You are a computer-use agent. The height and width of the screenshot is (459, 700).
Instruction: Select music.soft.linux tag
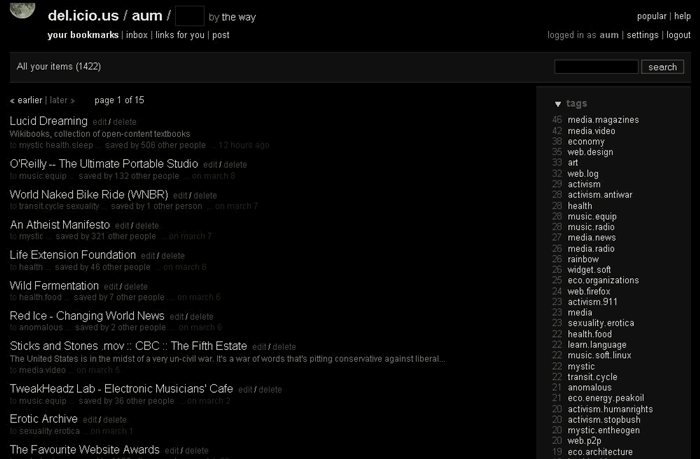click(x=599, y=355)
